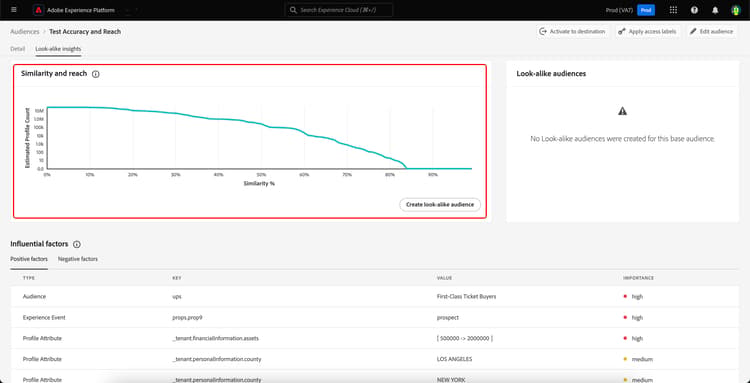
Task: Click the prospect value cell
Action: [448, 317]
